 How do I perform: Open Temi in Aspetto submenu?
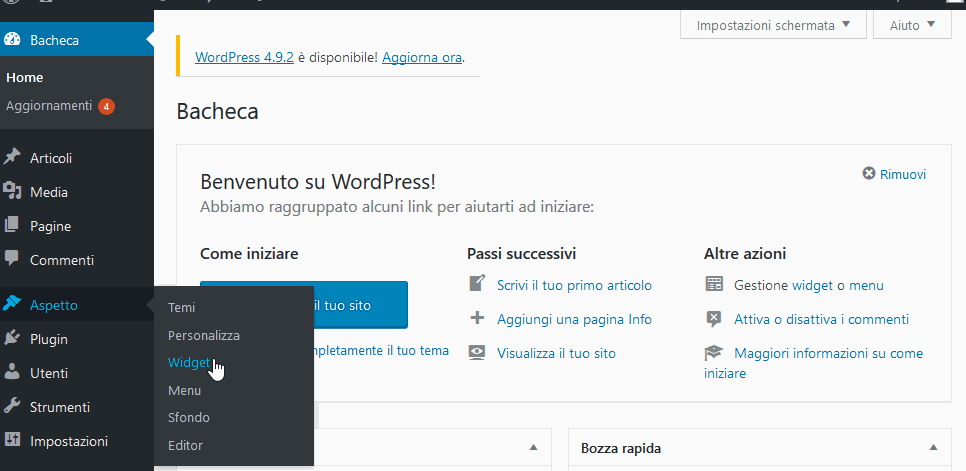181,307
